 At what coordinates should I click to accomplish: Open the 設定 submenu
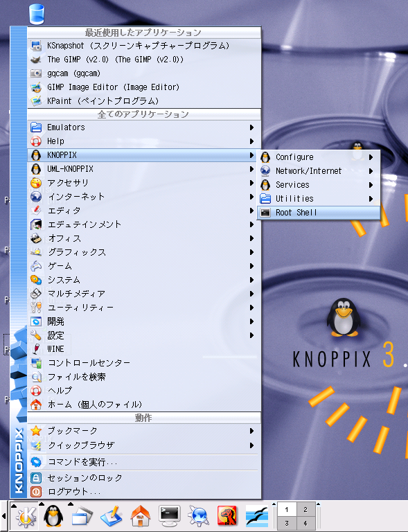144,335
